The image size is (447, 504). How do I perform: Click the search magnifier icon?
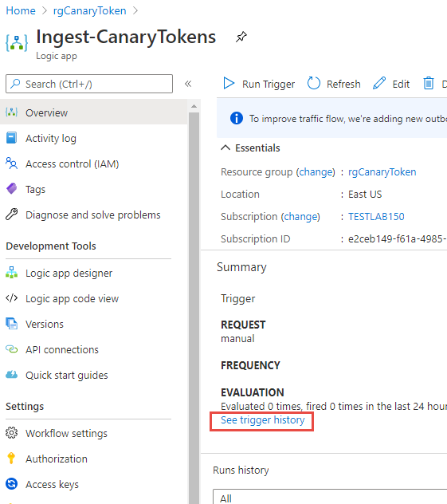[15, 84]
